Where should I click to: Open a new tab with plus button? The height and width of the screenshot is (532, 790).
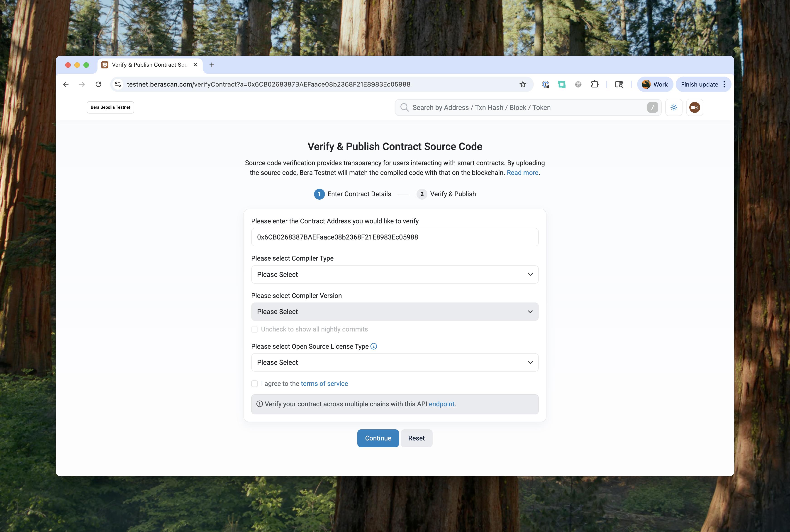click(212, 65)
